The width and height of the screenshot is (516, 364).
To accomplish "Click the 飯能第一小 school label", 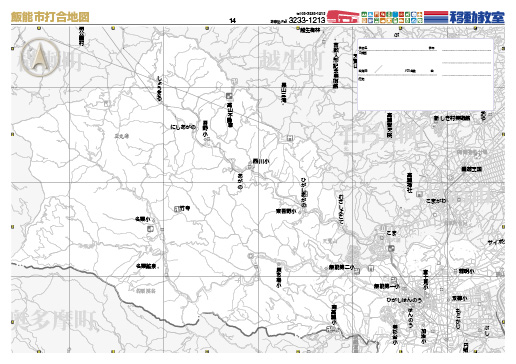I will 387,286.
